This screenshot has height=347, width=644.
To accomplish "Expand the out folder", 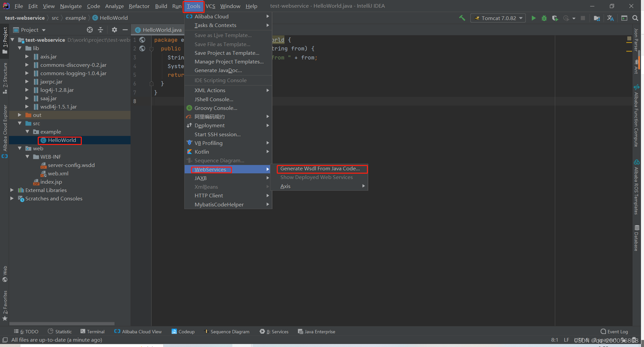I will pos(20,115).
